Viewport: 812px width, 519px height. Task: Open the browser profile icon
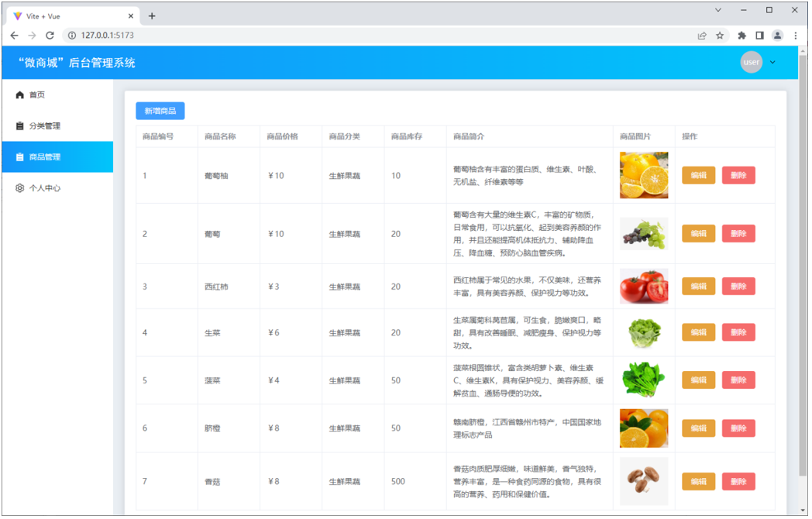coord(777,36)
